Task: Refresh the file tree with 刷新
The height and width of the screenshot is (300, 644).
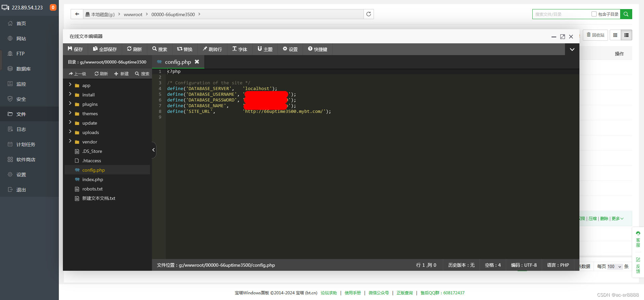Action: point(101,74)
